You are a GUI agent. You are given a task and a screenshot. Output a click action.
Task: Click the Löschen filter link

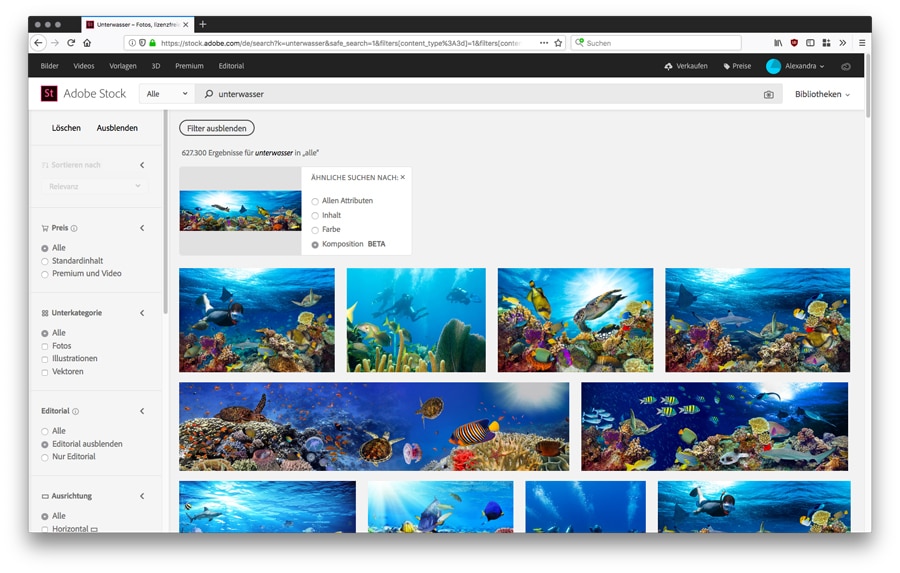(66, 128)
